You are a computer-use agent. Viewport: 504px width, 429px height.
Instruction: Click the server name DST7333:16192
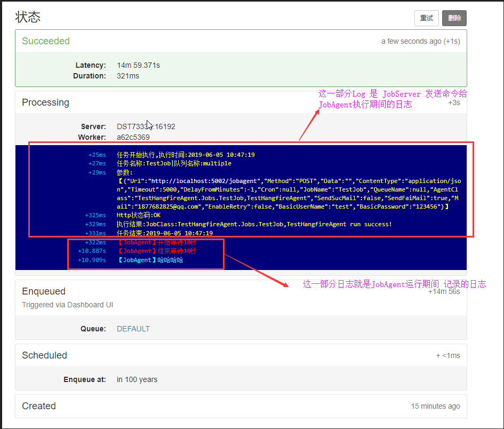146,126
